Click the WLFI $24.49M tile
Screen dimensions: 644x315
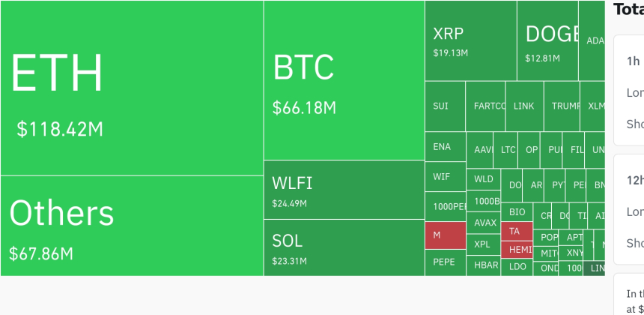point(344,189)
